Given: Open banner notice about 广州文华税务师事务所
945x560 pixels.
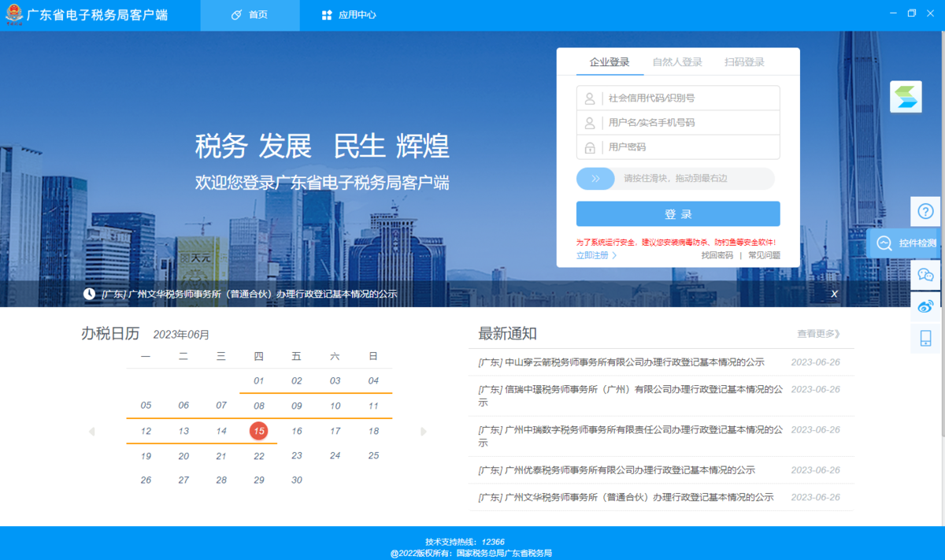Looking at the screenshot, I should pos(249,294).
